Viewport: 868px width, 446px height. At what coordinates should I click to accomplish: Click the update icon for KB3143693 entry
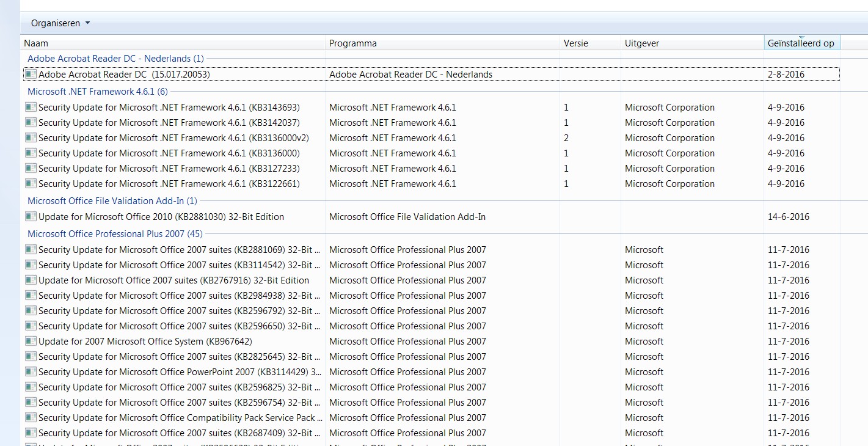click(x=31, y=107)
